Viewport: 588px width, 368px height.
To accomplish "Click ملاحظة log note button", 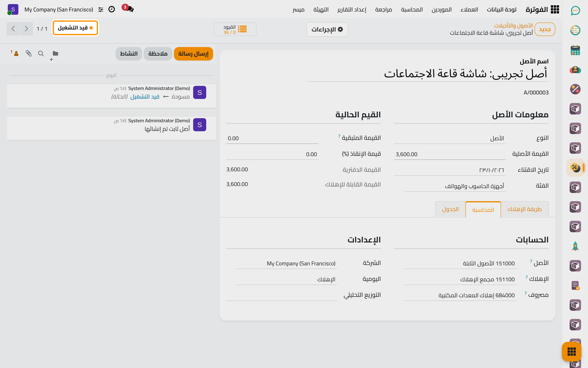I will point(158,54).
